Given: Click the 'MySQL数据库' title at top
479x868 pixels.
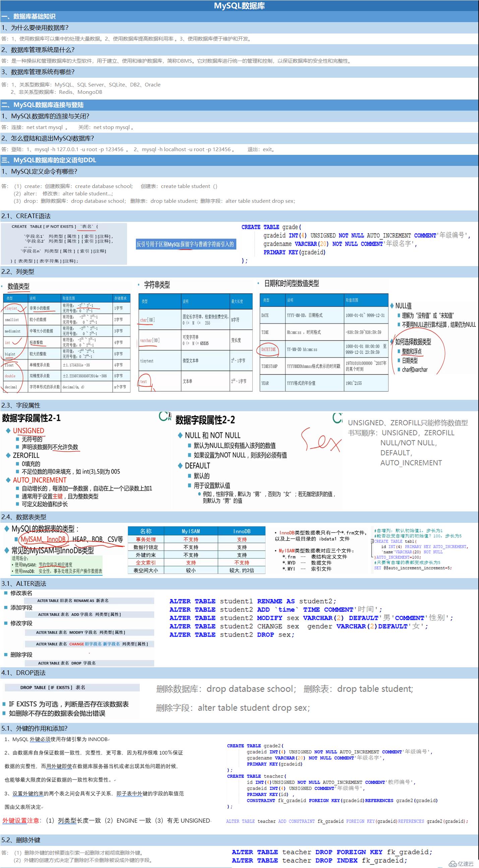Looking at the screenshot, I should (x=239, y=5).
